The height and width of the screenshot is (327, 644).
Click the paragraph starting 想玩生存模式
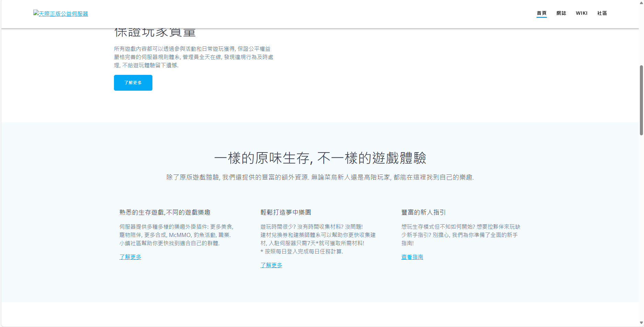click(x=461, y=235)
